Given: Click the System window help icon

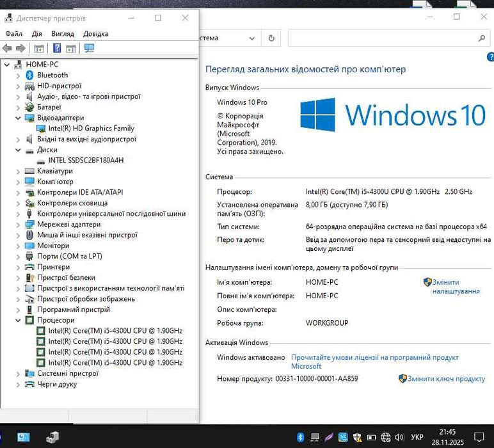Looking at the screenshot, I should coord(491,57).
